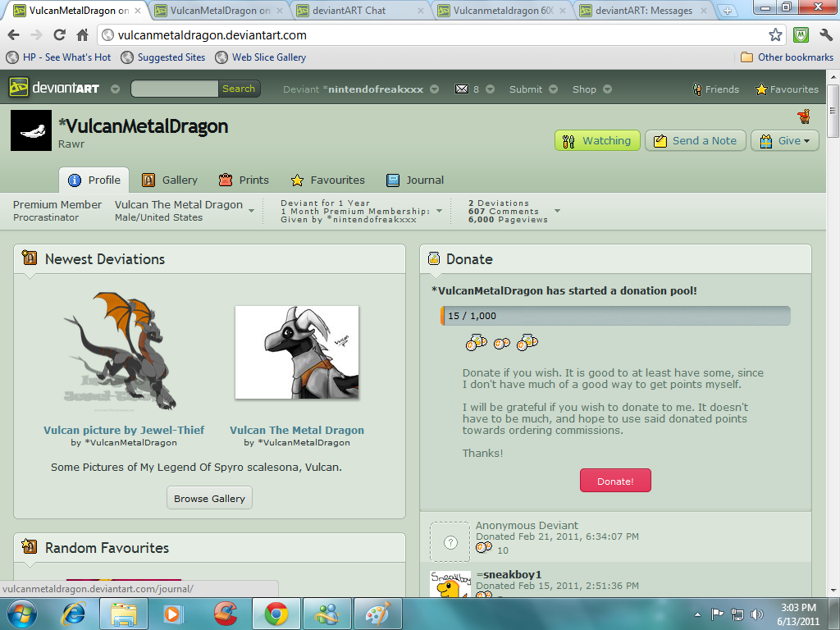Image resolution: width=840 pixels, height=630 pixels.
Task: Launch Internet Explorer from the taskbar
Action: click(73, 614)
